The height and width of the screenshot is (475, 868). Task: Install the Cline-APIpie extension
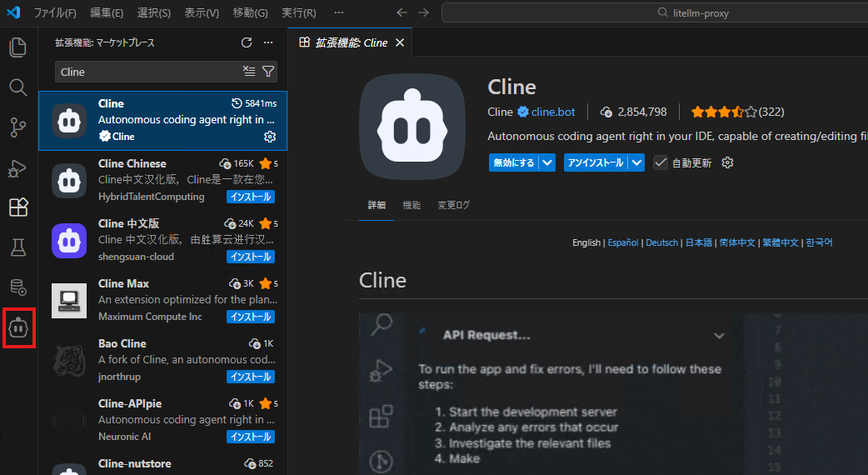tap(251, 437)
